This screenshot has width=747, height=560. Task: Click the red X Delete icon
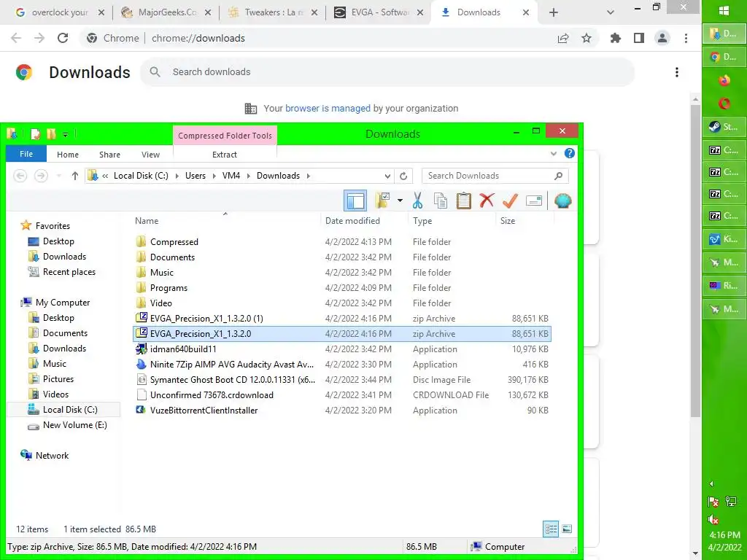point(487,201)
